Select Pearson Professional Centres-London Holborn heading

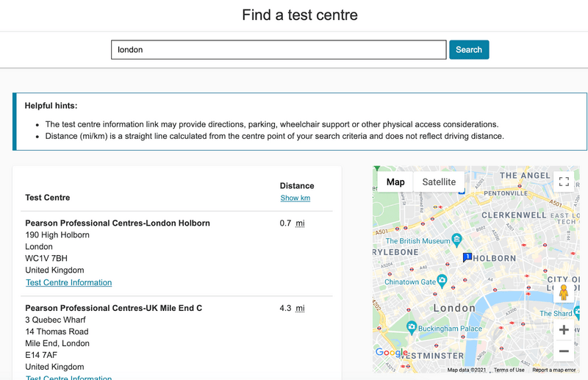tap(118, 223)
